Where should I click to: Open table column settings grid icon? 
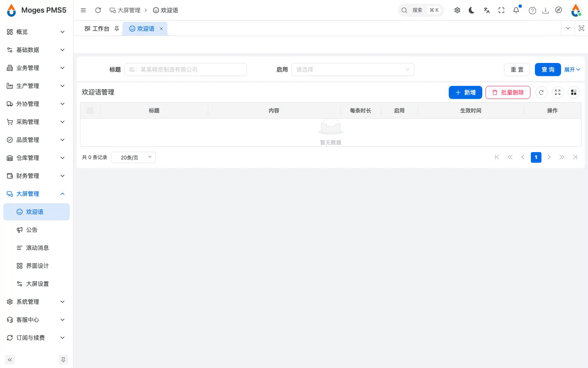[574, 92]
